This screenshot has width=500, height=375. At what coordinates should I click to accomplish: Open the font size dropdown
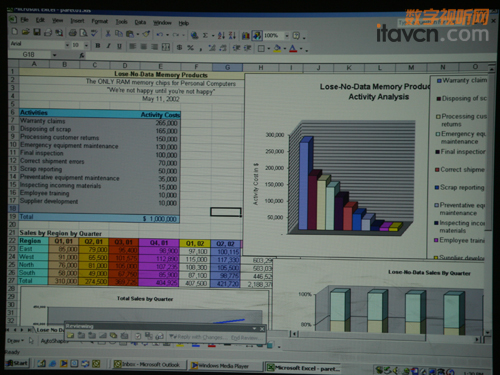click(x=86, y=45)
